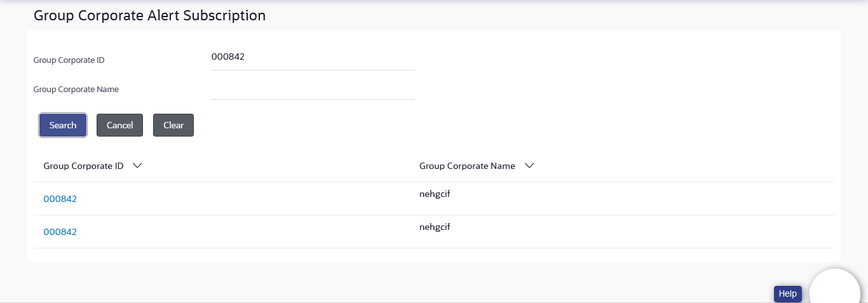Open the Help button
This screenshot has width=868, height=303.
(x=787, y=294)
